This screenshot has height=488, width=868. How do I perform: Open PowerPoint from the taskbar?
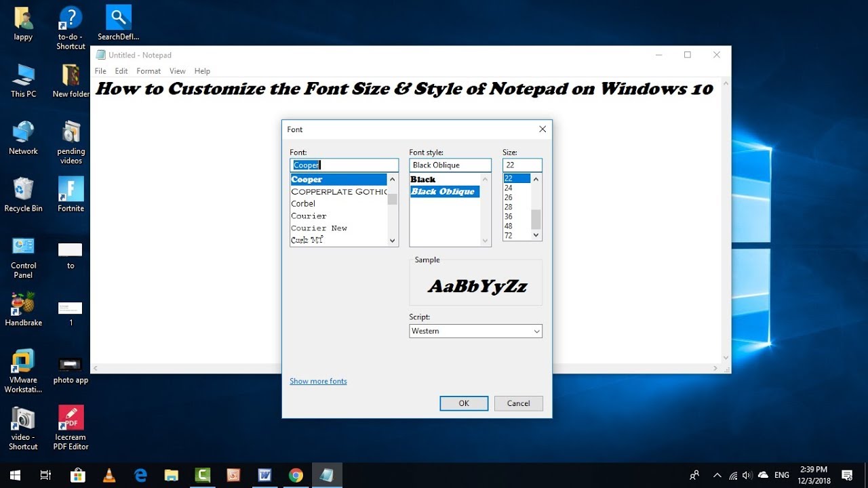pos(233,475)
